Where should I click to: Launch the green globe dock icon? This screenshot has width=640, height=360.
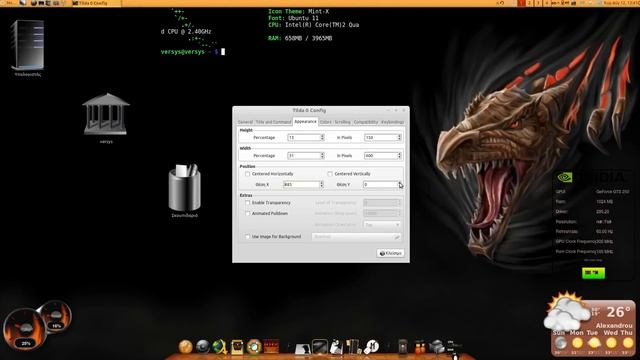[220, 347]
